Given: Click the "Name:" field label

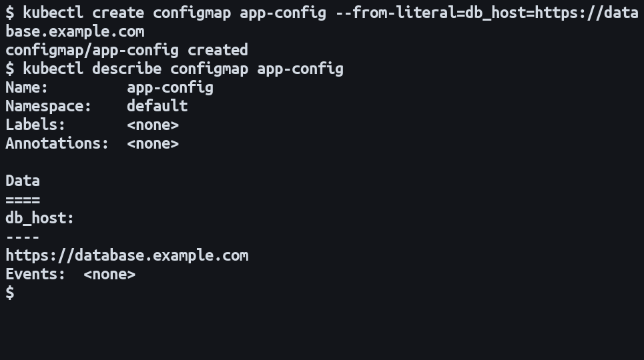Looking at the screenshot, I should (27, 87).
